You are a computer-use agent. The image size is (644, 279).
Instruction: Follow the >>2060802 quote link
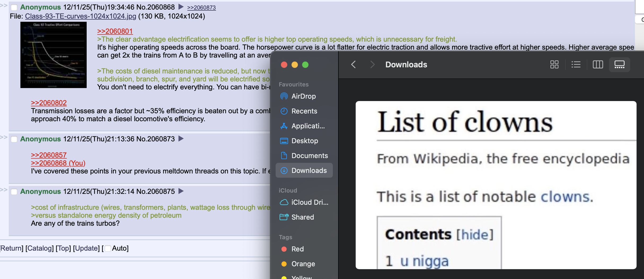pyautogui.click(x=49, y=103)
